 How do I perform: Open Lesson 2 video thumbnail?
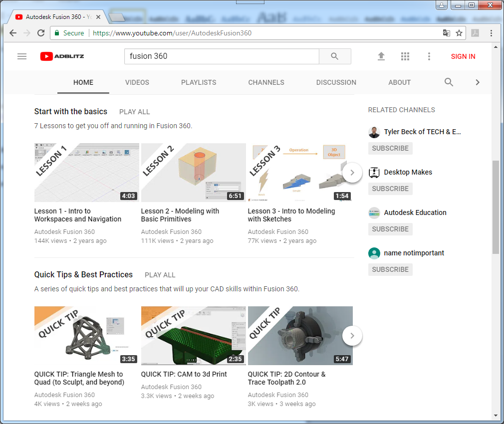coord(194,173)
